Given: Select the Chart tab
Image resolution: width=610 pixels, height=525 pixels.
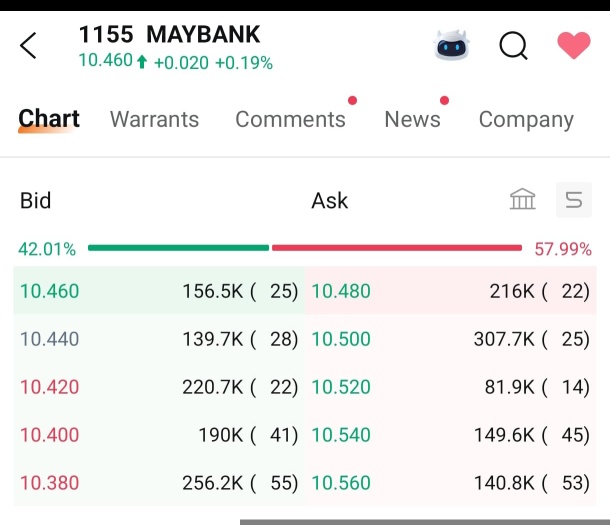Looking at the screenshot, I should point(49,118).
